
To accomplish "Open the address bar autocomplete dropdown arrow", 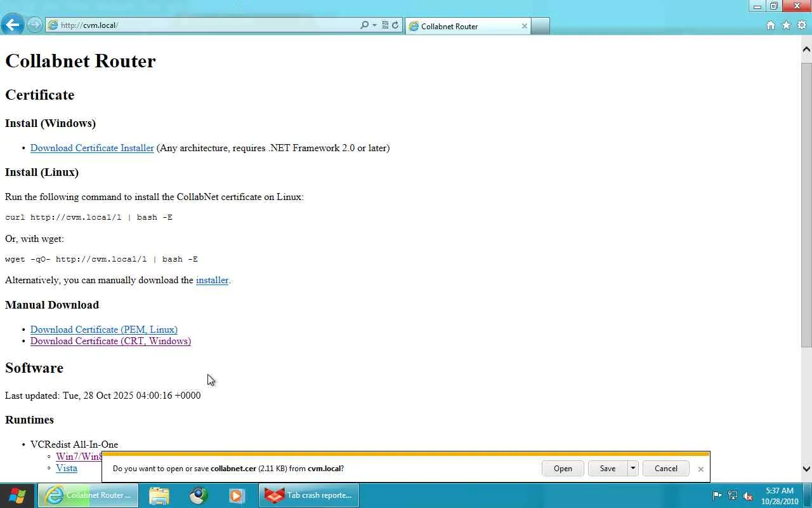I will (x=374, y=25).
